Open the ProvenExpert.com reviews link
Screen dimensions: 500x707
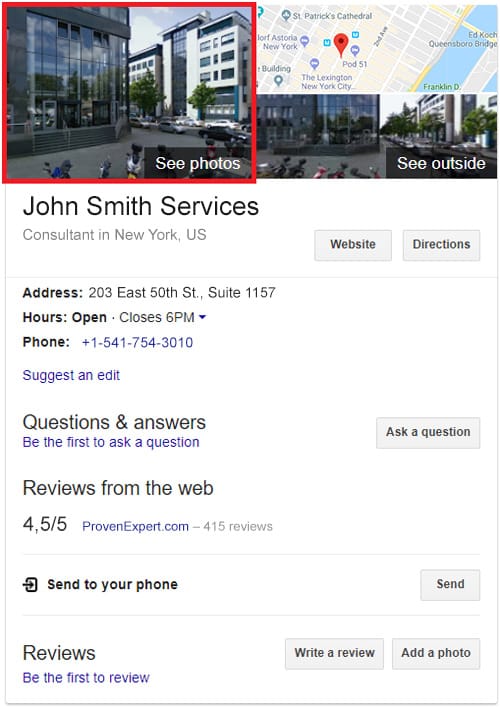pos(135,526)
